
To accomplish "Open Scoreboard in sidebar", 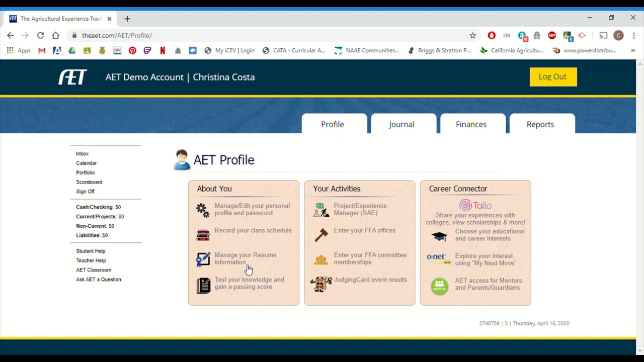I will coord(89,182).
